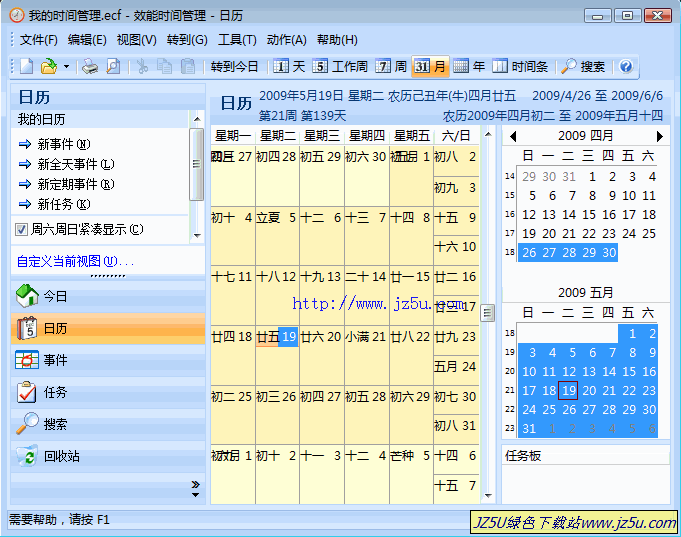Open 今日 in navigation pane
The height and width of the screenshot is (537, 681).
108,296
